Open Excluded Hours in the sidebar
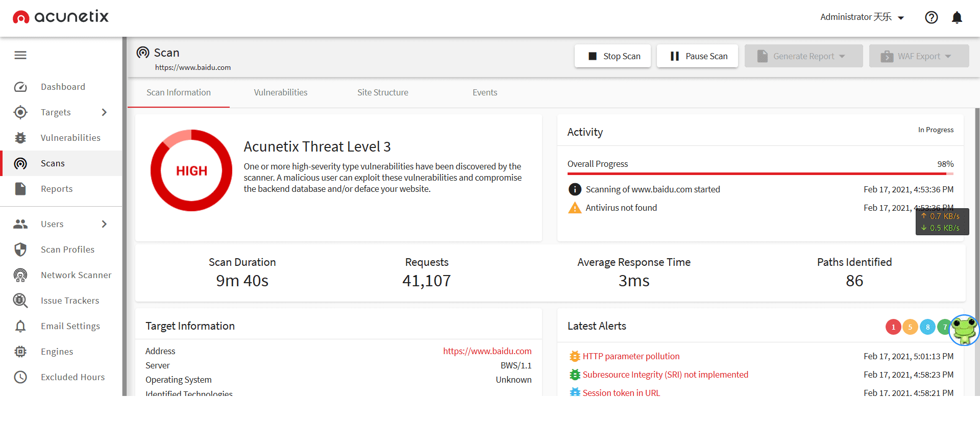 (61, 377)
